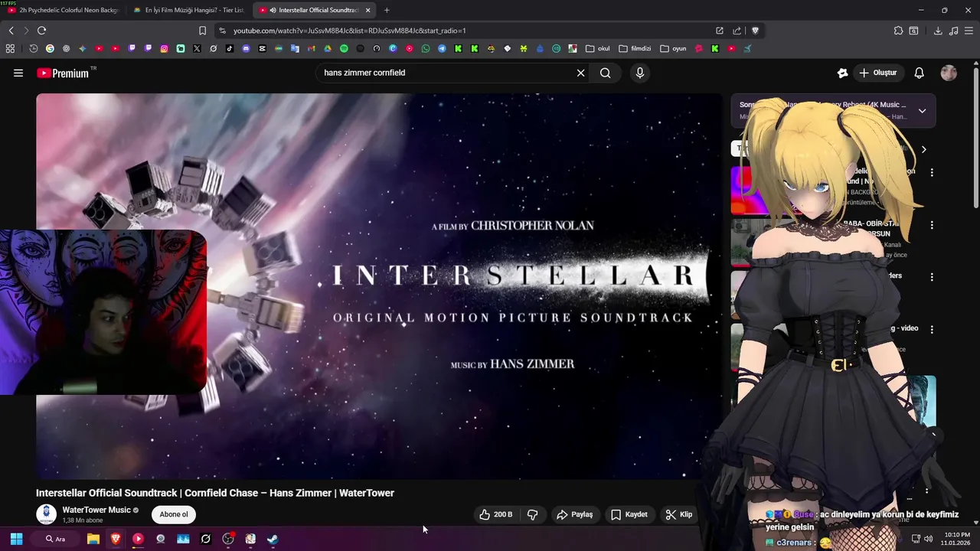Clear the search box with X
980x551 pixels.
click(580, 73)
